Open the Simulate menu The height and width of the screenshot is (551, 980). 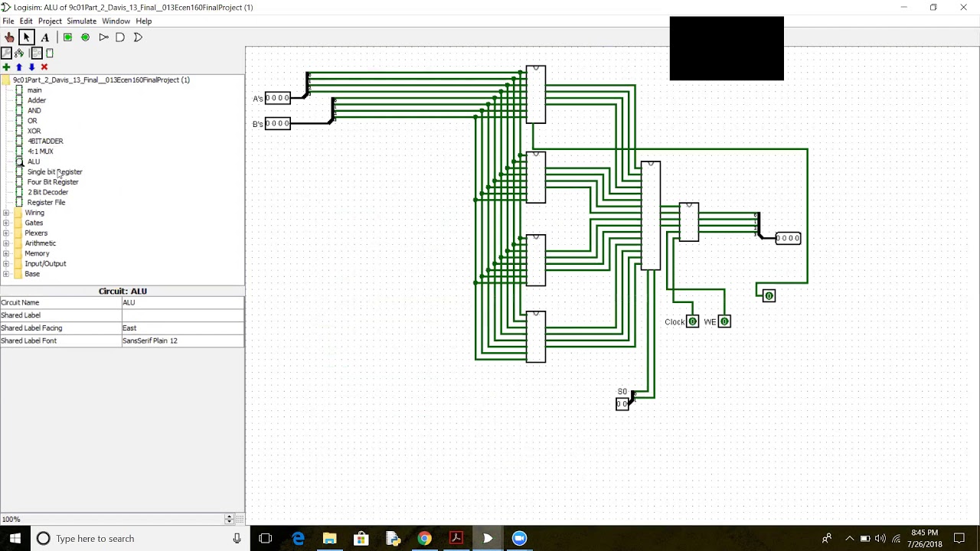click(81, 21)
